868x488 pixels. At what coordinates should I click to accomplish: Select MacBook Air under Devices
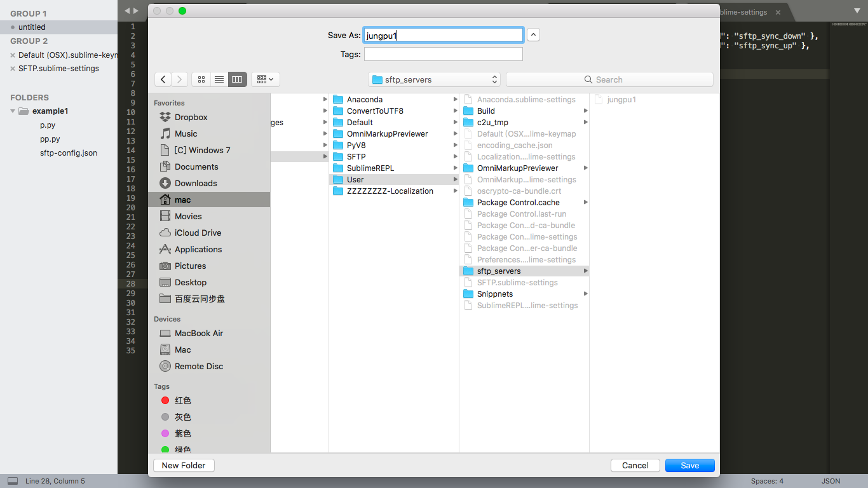[199, 333]
